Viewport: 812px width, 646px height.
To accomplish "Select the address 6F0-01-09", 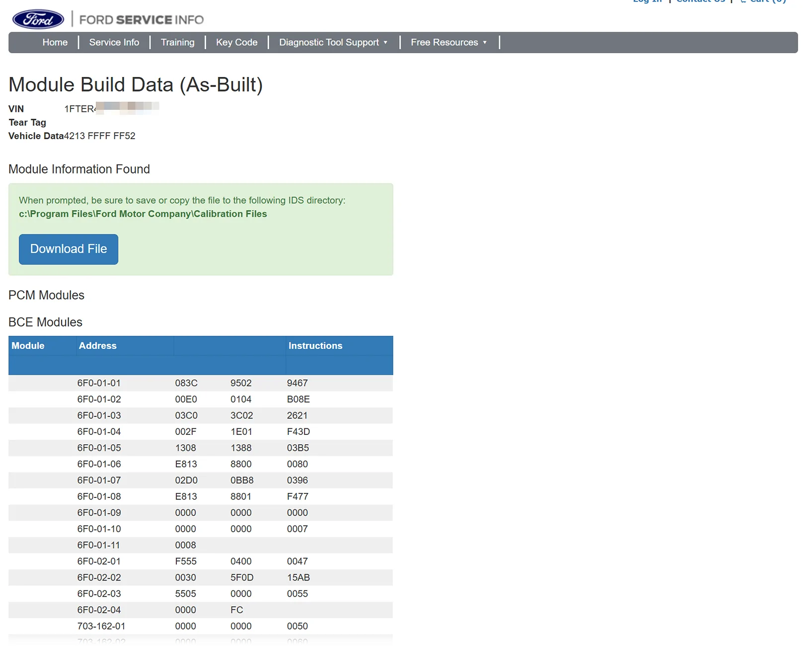I will [99, 512].
